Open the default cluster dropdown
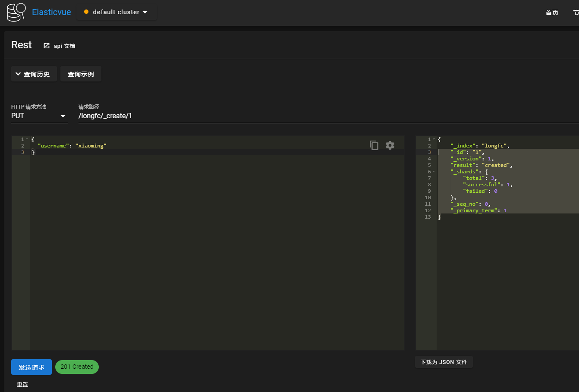Screen dimensions: 579x392 [x=117, y=12]
